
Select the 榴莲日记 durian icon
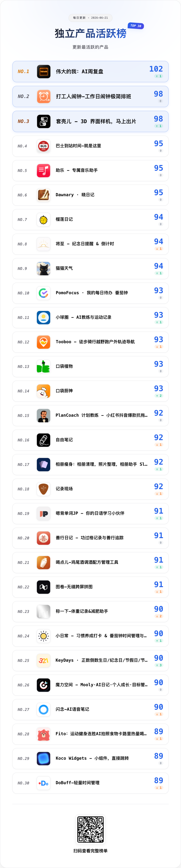[x=44, y=219]
